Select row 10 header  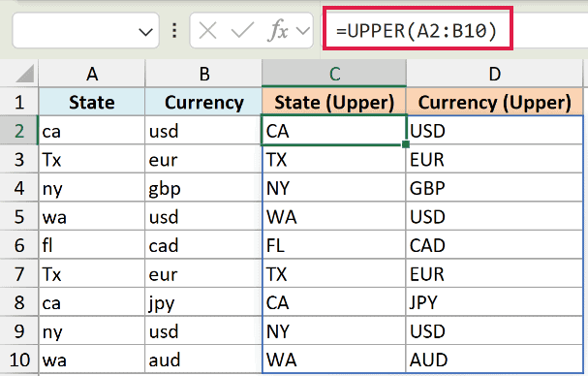[x=19, y=360]
